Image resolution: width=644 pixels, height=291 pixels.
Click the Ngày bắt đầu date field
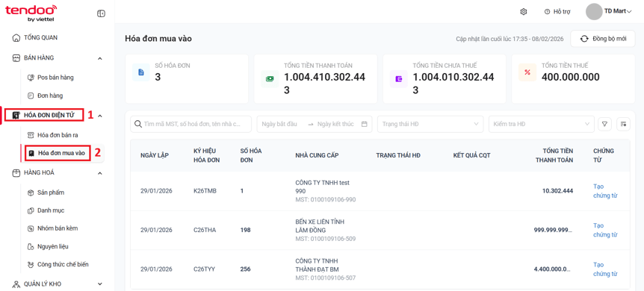(279, 124)
